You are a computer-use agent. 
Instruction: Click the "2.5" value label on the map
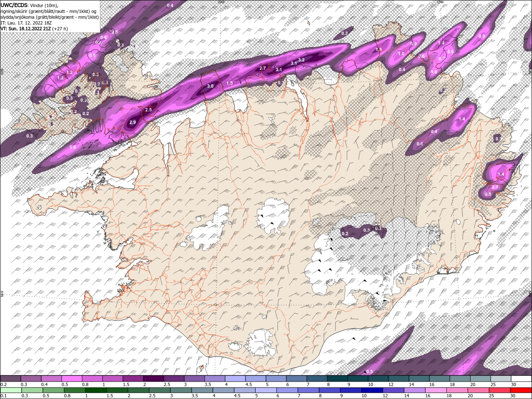point(148,110)
